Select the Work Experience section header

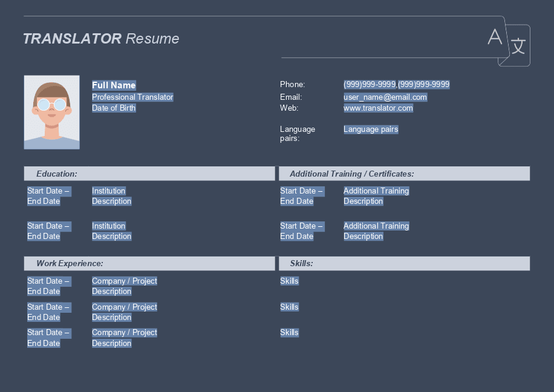click(70, 263)
